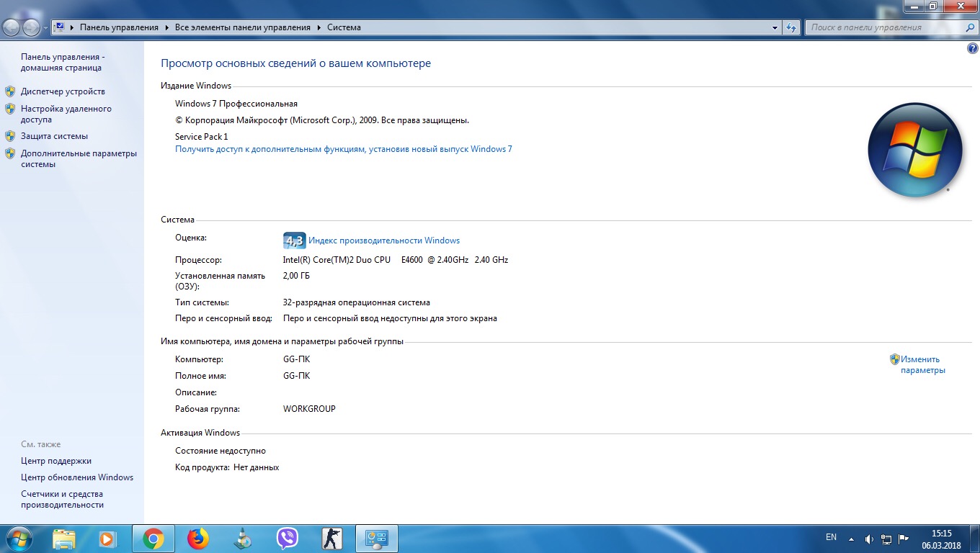
Task: Click the '2,00 ГБ' memory value
Action: 296,276
